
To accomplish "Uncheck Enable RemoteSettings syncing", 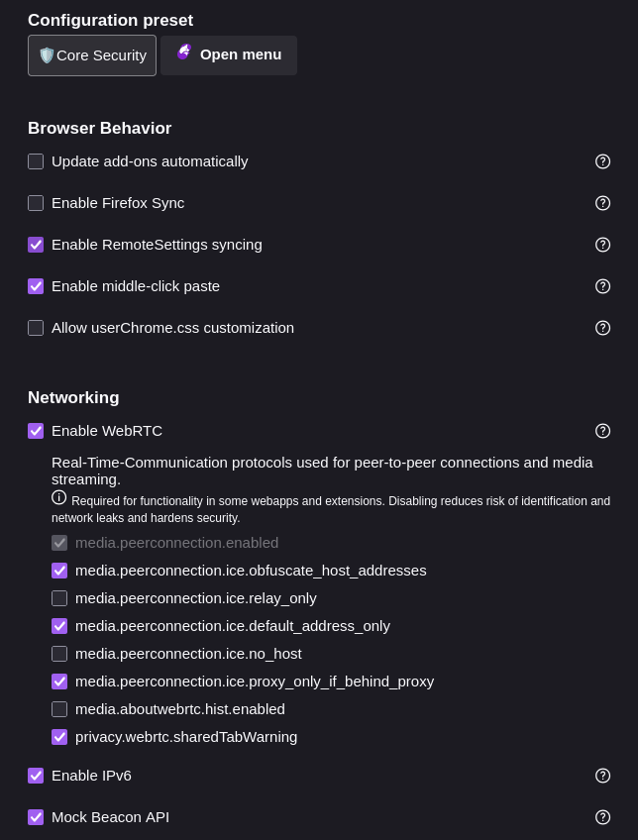I will [36, 245].
